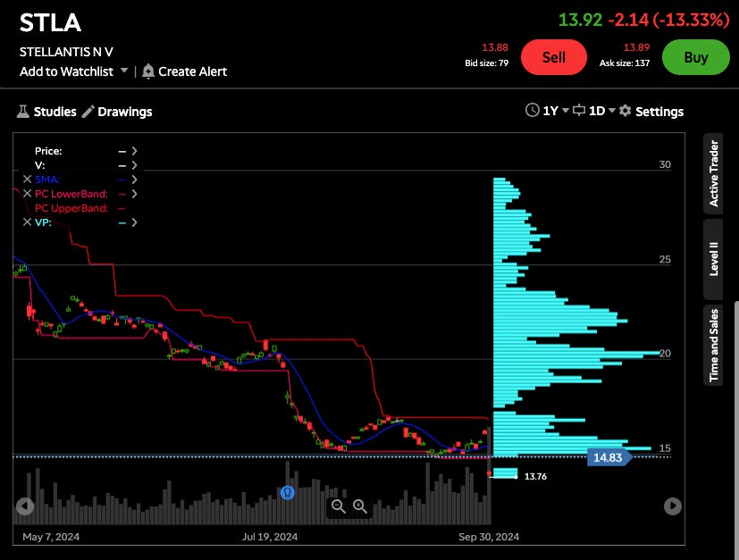Viewport: 739px width, 560px height.
Task: Expand the VP legend chevron
Action: 135,221
